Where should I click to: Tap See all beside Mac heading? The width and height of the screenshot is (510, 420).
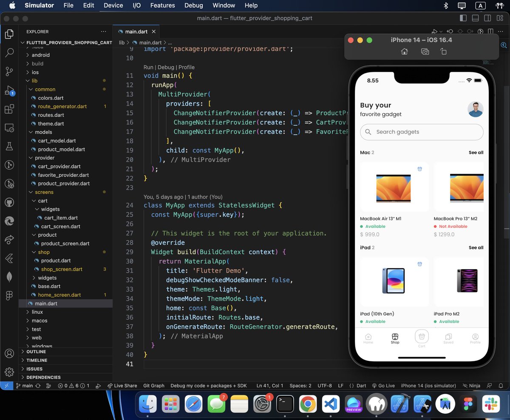[x=476, y=152]
